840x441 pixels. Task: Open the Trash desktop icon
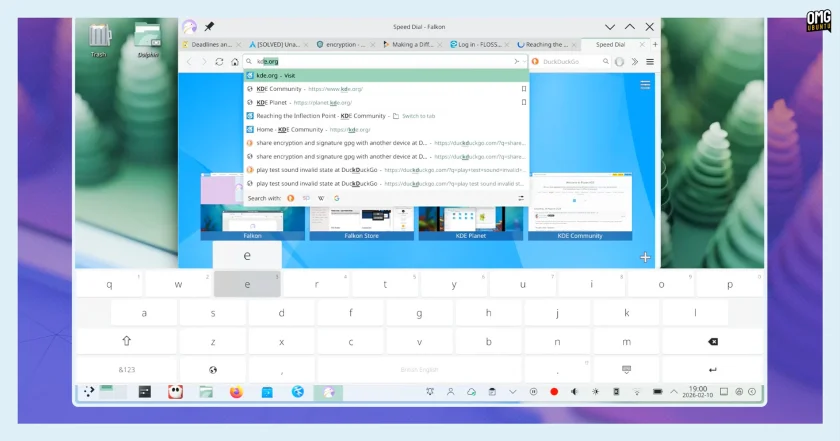[x=99, y=40]
